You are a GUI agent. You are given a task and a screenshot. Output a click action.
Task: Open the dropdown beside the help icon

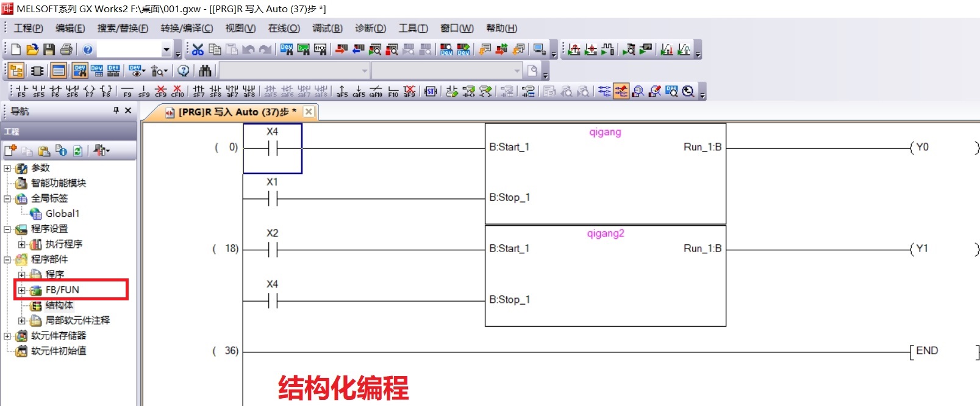166,49
